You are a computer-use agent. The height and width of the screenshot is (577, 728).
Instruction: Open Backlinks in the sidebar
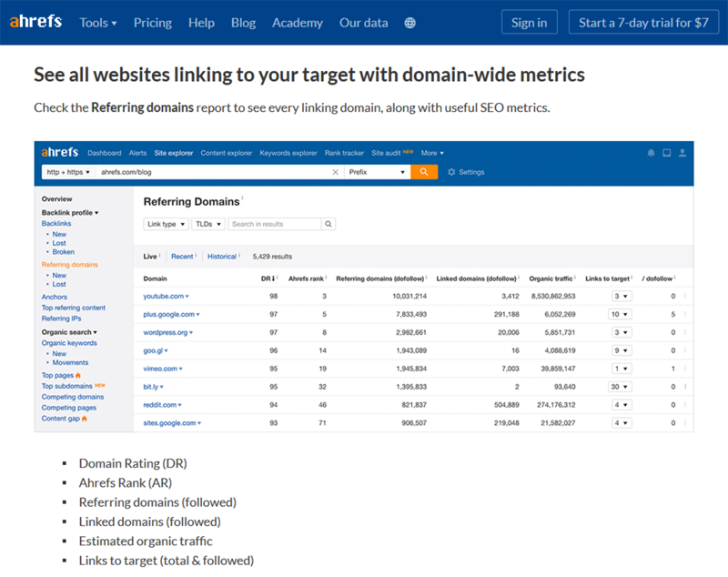tap(56, 223)
